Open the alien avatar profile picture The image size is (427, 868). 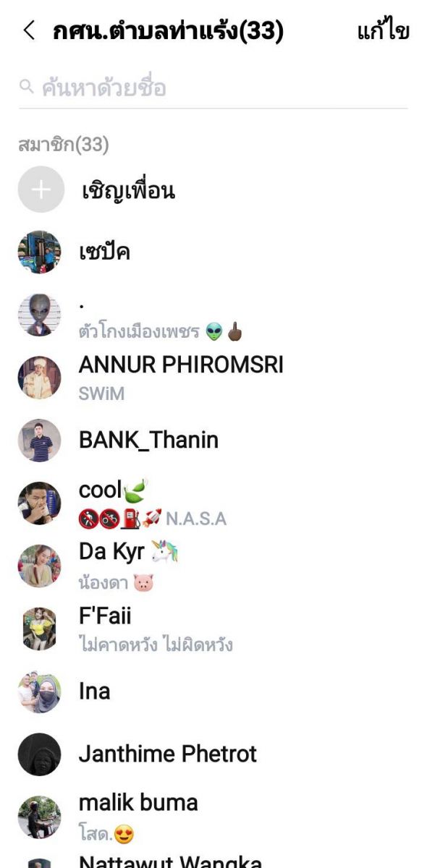coord(40,315)
